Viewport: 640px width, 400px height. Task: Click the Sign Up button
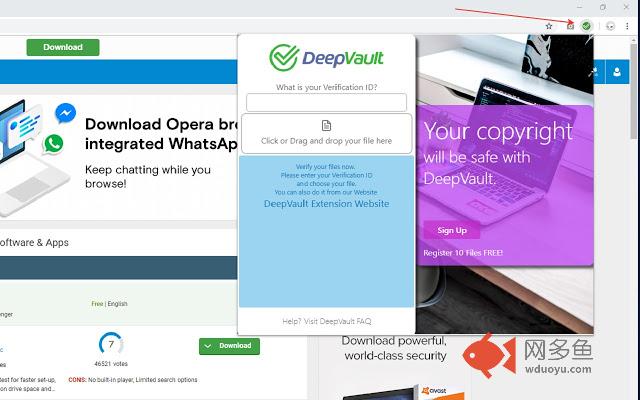click(451, 230)
